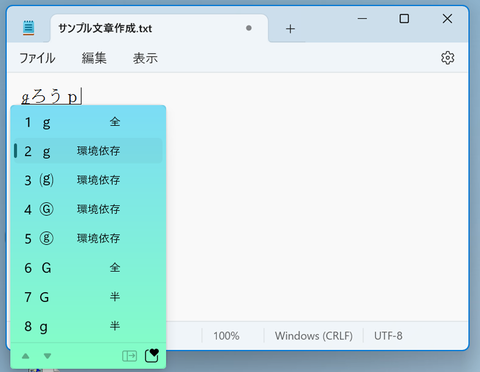The height and width of the screenshot is (372, 480).
Task: Click UTF-8 encoding indicator
Action: pos(388,336)
